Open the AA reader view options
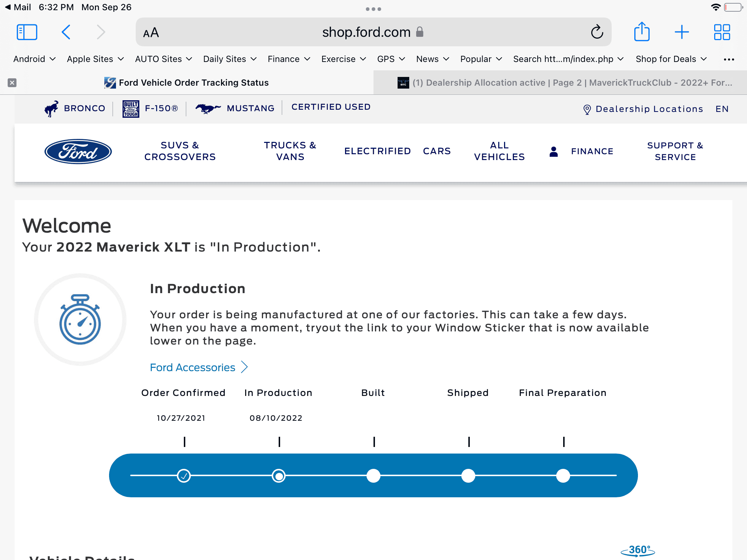 (x=151, y=32)
